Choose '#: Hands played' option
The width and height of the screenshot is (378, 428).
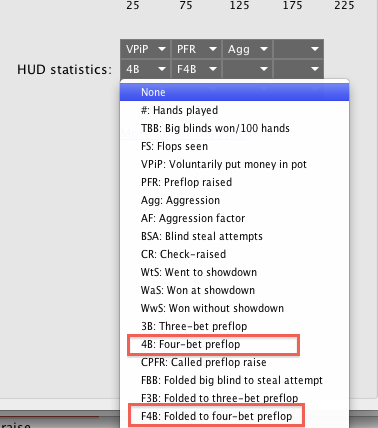point(234,110)
